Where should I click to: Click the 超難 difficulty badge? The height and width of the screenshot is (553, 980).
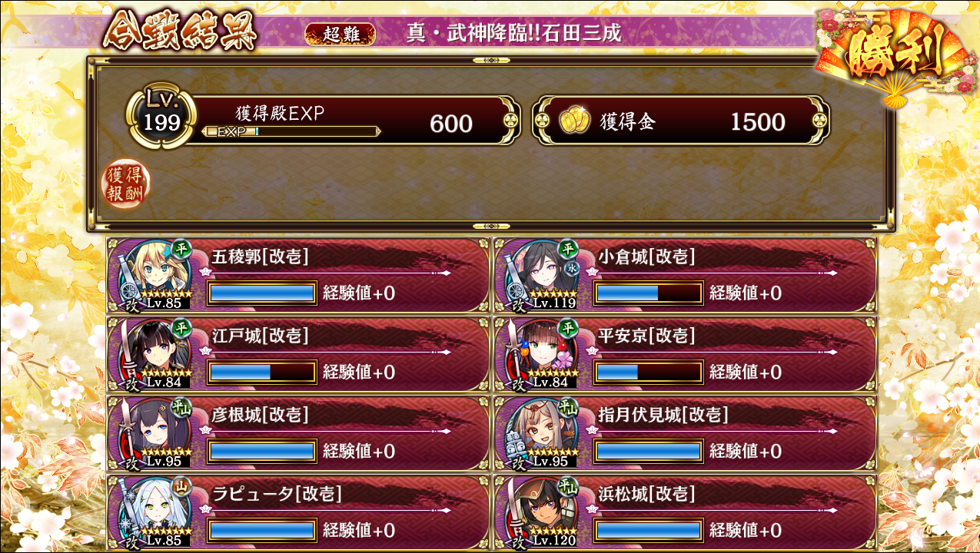340,34
